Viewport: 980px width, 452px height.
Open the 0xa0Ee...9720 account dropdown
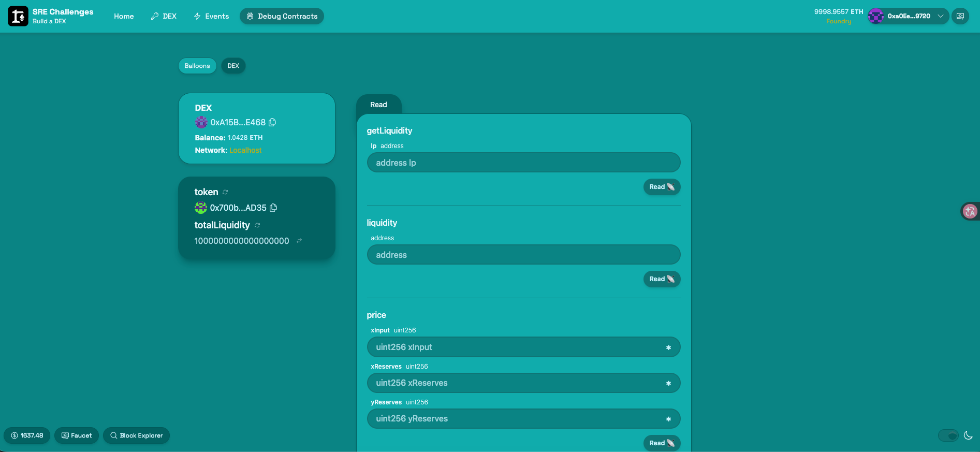909,16
